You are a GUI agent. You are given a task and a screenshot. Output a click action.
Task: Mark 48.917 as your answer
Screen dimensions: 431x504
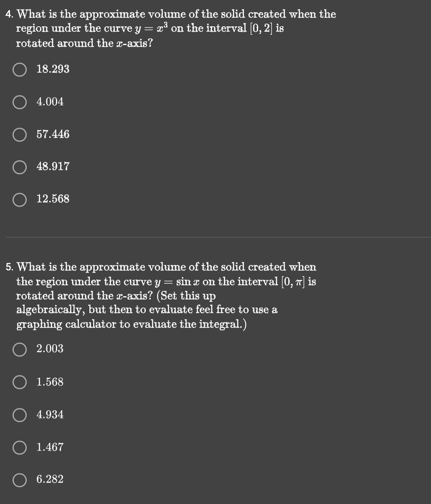(x=19, y=167)
